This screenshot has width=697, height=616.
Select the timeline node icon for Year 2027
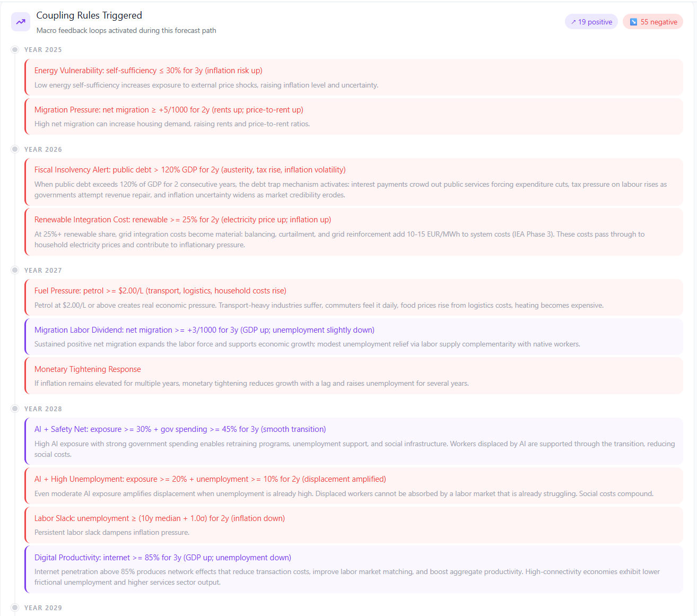pos(14,270)
